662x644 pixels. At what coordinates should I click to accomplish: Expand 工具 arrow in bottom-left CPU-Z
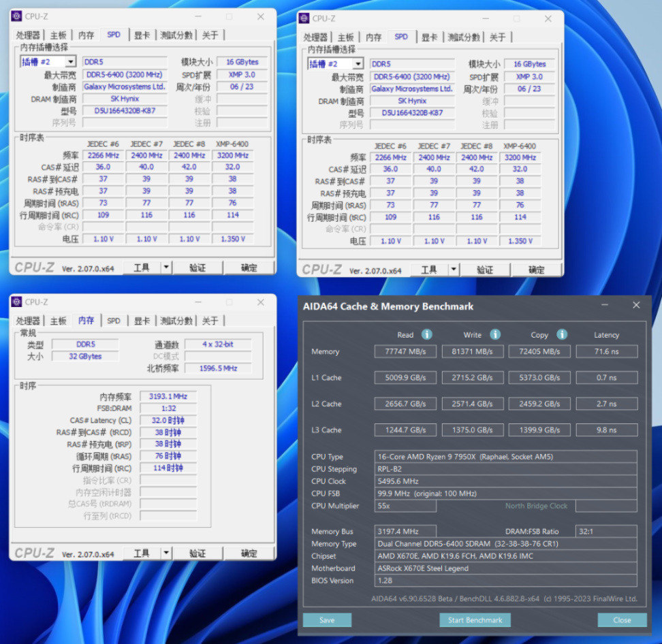(x=166, y=553)
